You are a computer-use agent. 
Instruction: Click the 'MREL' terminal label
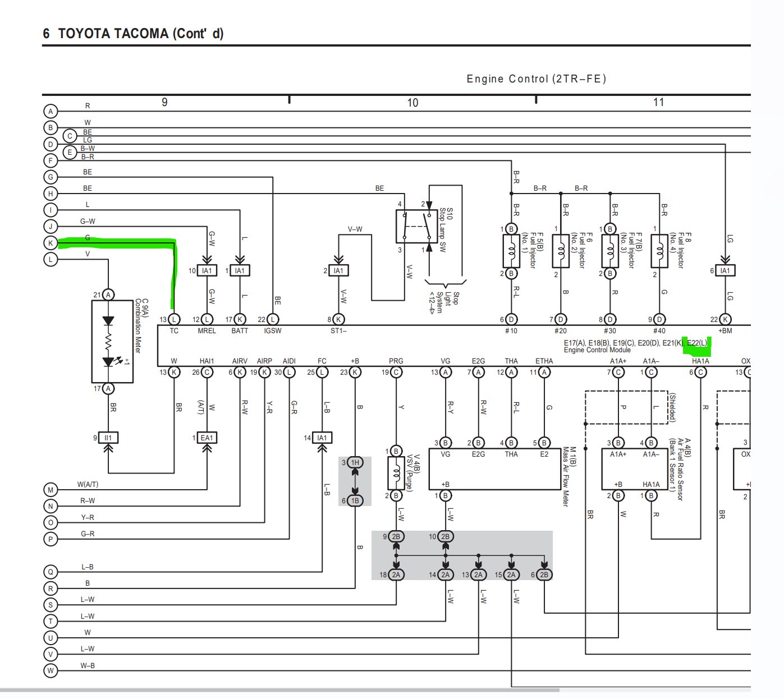coord(207,331)
